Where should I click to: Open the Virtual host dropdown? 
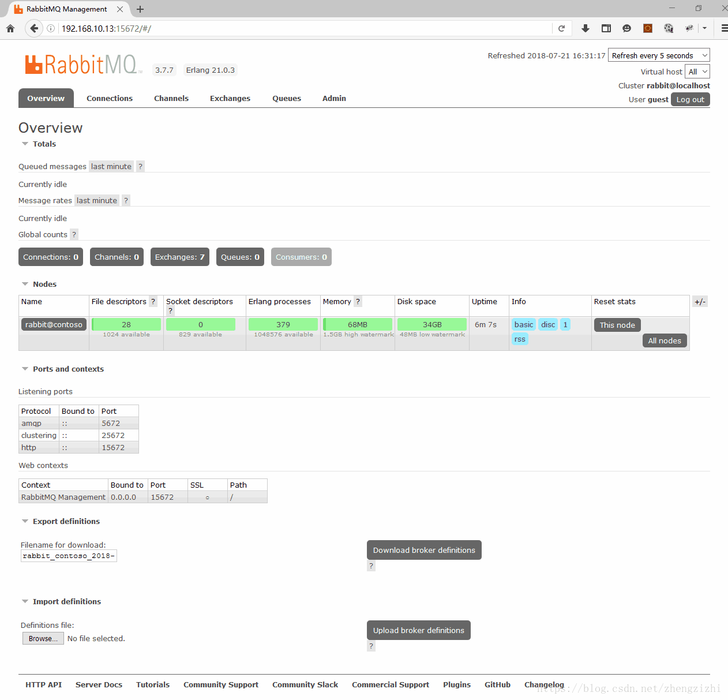(697, 72)
